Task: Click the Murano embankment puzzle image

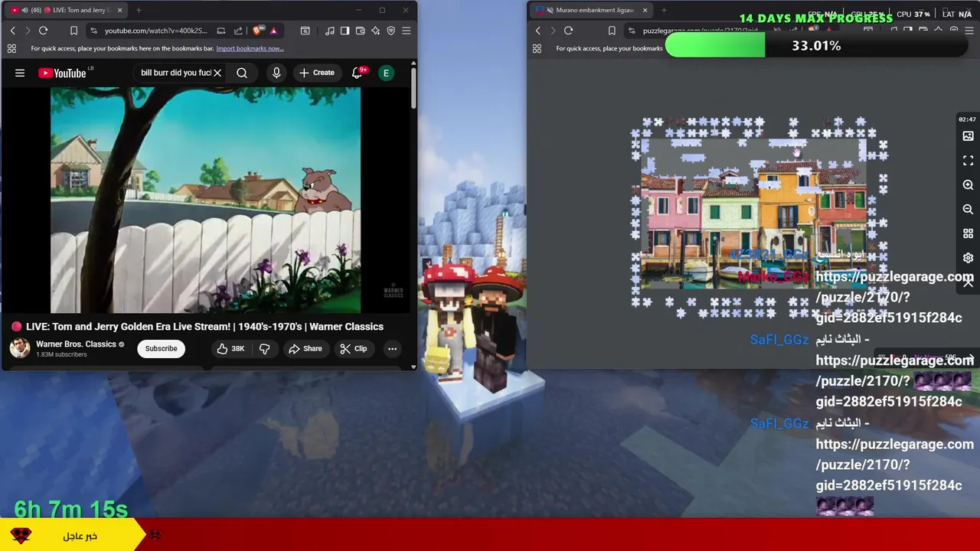Action: point(754,214)
